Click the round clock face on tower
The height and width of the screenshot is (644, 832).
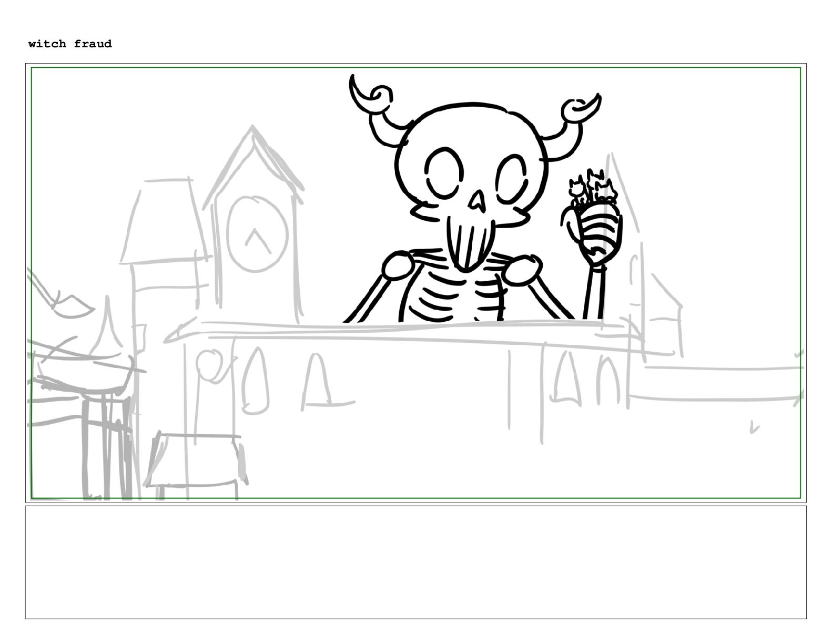tap(257, 234)
